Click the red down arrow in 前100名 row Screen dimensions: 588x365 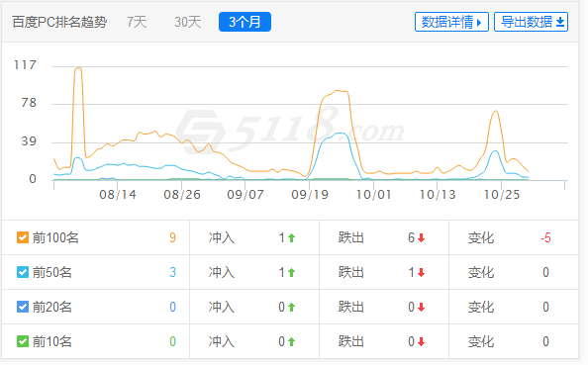click(x=421, y=238)
